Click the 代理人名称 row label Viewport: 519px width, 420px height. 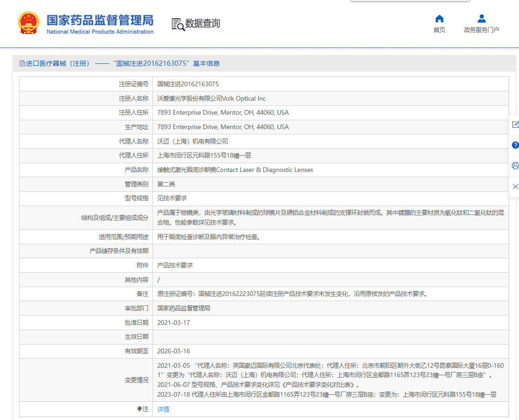pos(134,141)
